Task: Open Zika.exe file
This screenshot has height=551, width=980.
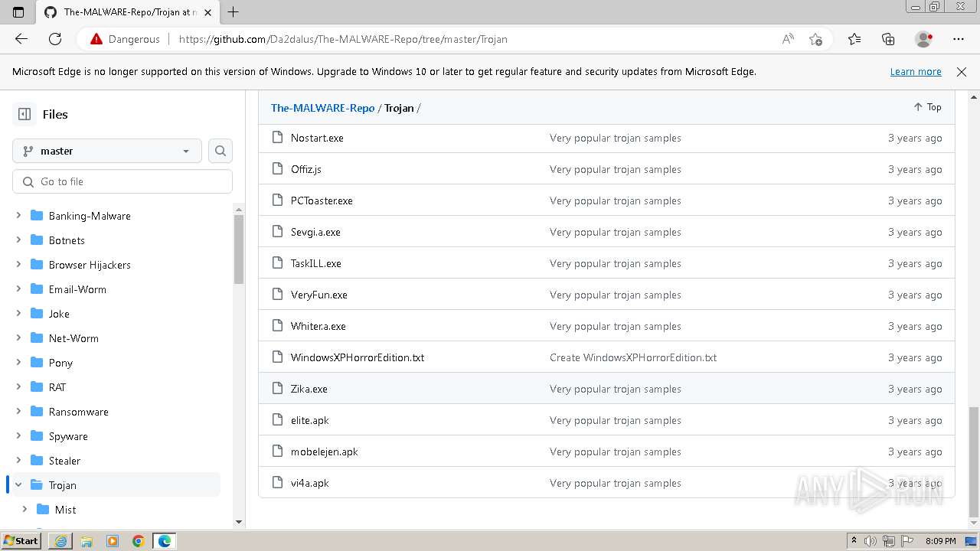Action: click(x=309, y=390)
